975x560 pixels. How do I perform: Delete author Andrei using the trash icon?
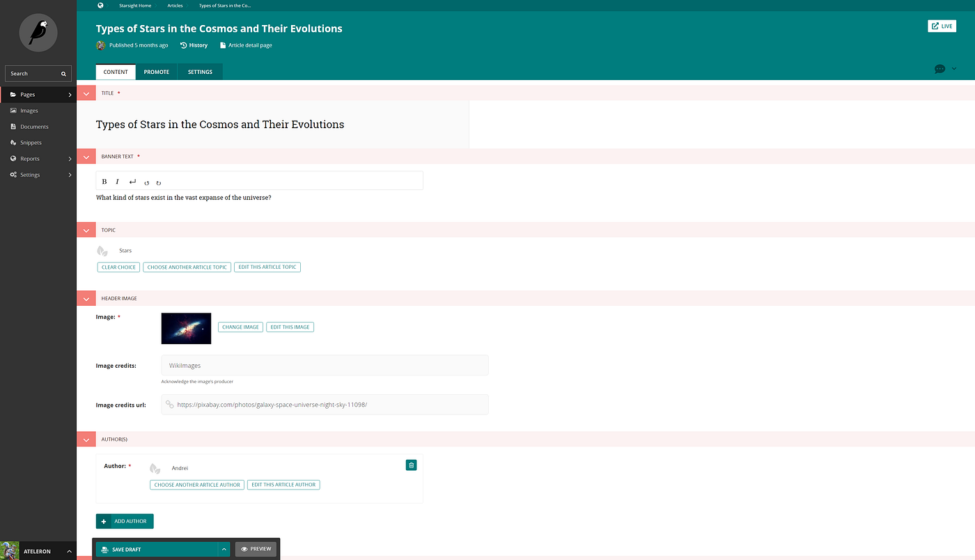[411, 465]
